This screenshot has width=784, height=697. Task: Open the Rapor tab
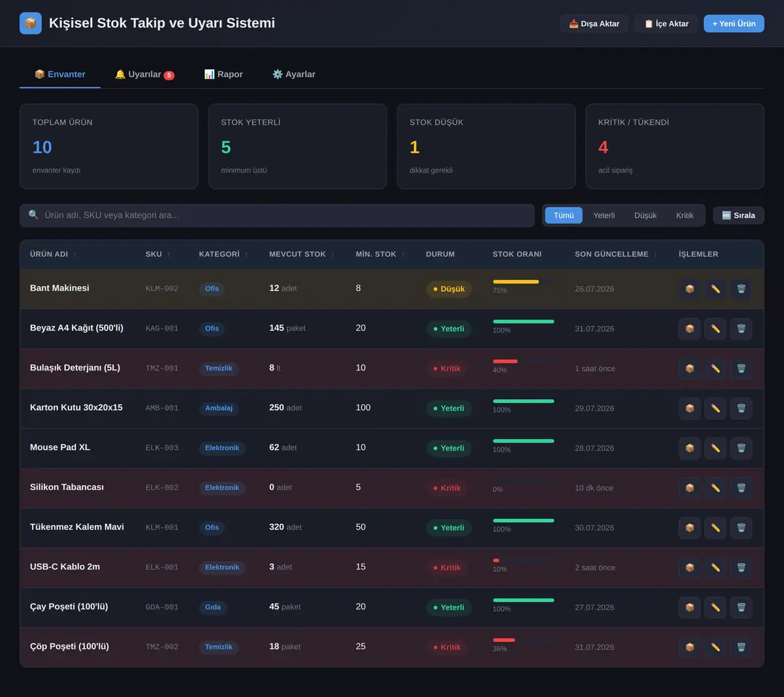[223, 74]
